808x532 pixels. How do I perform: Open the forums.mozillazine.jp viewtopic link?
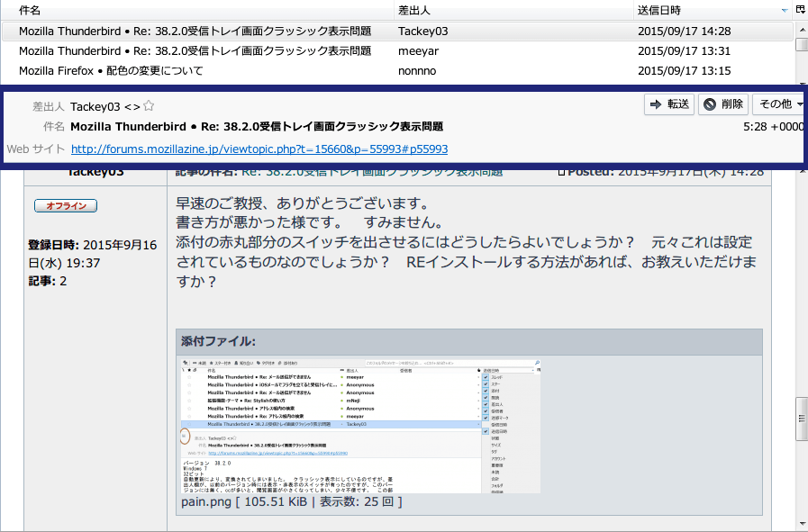tap(259, 149)
